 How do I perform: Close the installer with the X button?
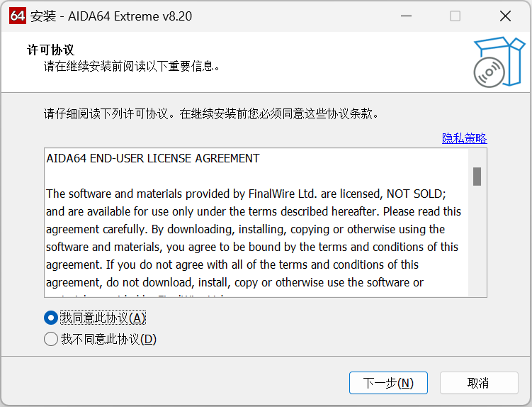tap(505, 16)
